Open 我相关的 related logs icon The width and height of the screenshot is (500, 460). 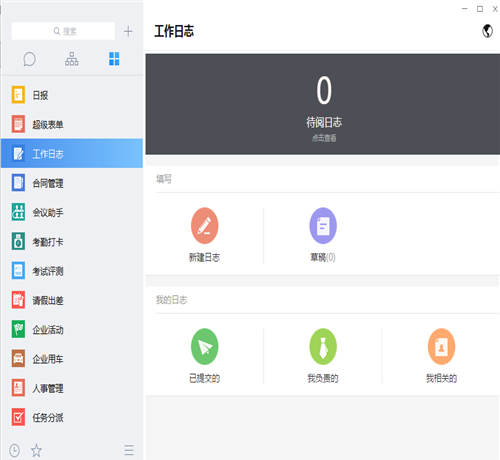coord(441,347)
